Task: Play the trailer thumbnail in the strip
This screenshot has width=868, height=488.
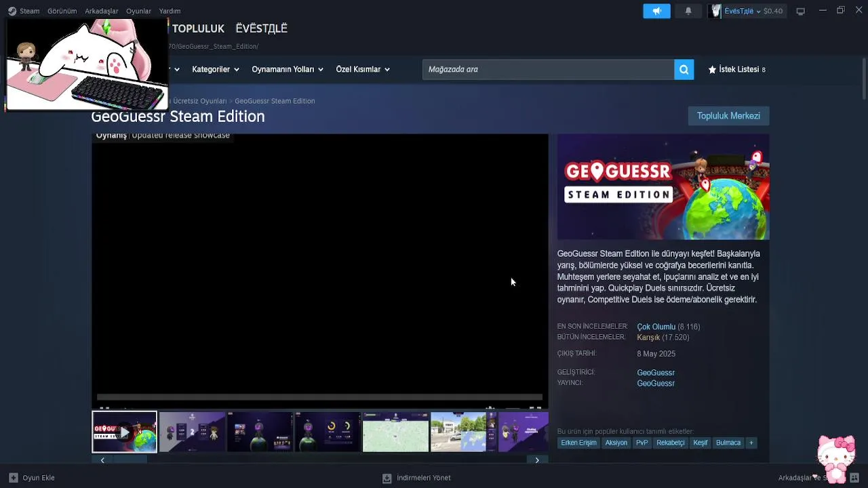Action: coord(124,432)
